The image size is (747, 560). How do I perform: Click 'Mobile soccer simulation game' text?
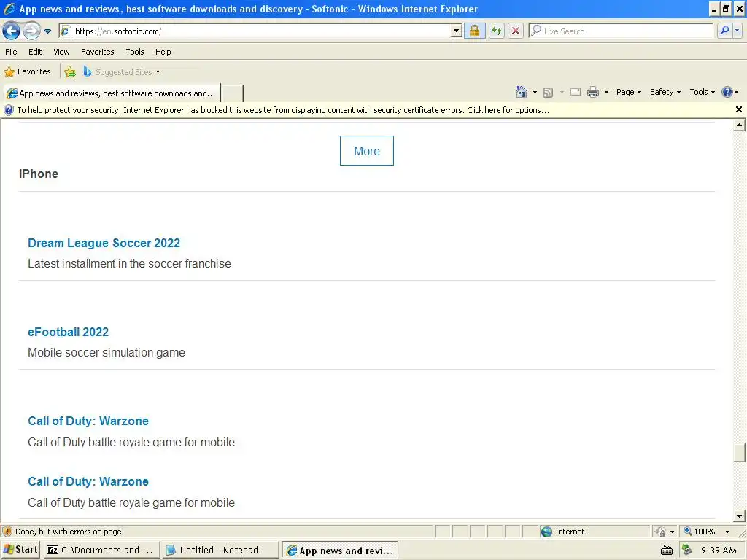coord(107,352)
